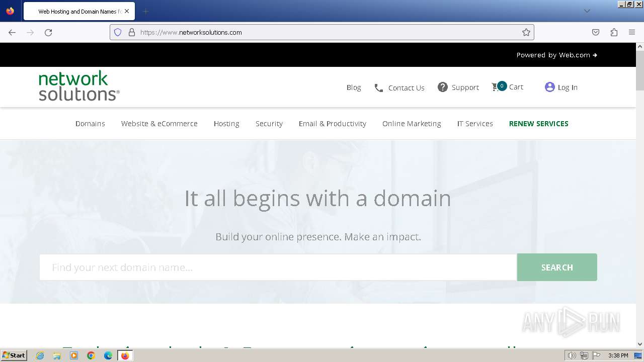
Task: Click the Support question mark icon
Action: [443, 87]
